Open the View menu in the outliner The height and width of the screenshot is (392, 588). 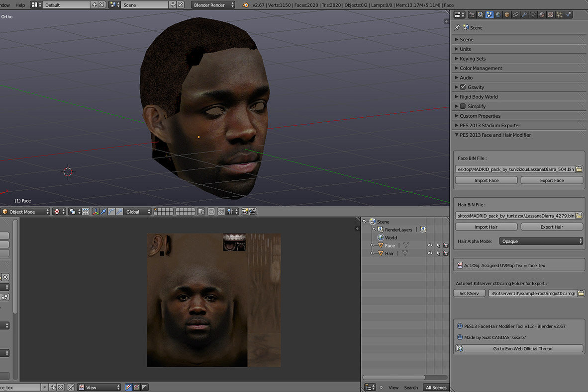(x=393, y=388)
